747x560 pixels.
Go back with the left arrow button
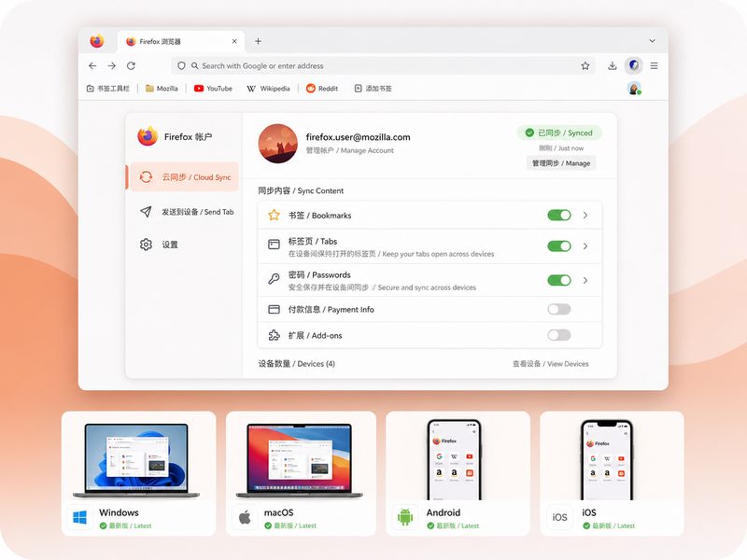click(x=92, y=65)
